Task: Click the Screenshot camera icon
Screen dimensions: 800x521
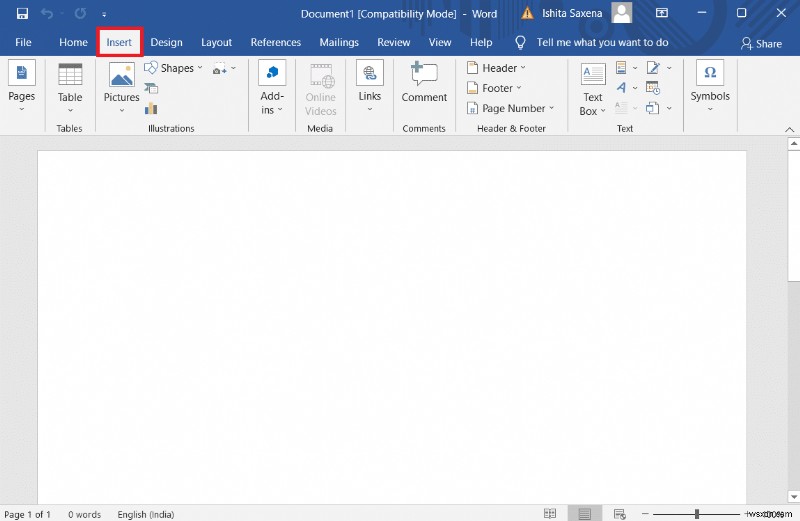Action: (220, 68)
